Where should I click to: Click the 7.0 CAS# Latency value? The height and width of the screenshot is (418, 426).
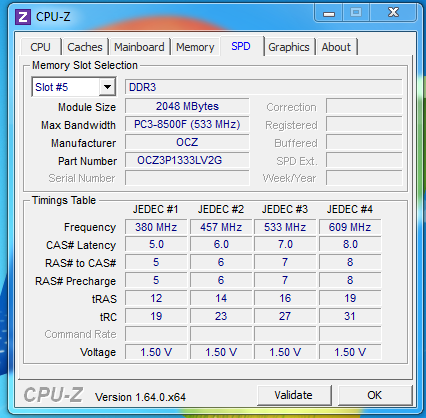(285, 244)
